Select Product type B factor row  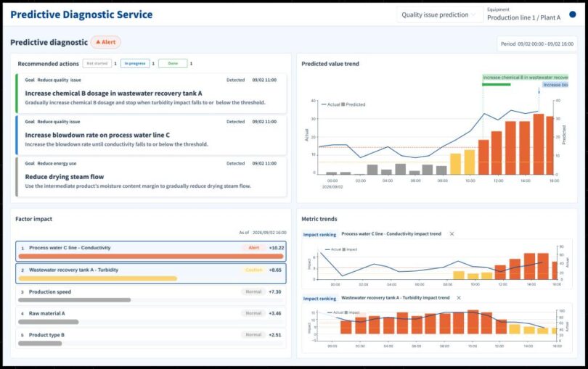(151, 339)
